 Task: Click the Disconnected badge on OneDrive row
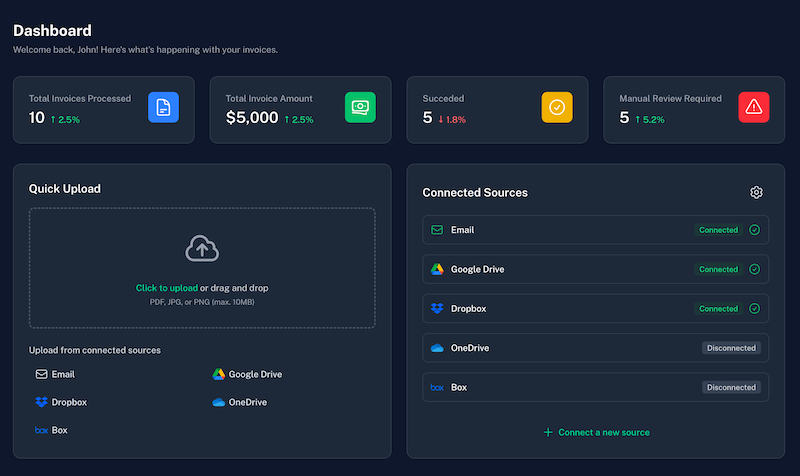click(x=731, y=348)
